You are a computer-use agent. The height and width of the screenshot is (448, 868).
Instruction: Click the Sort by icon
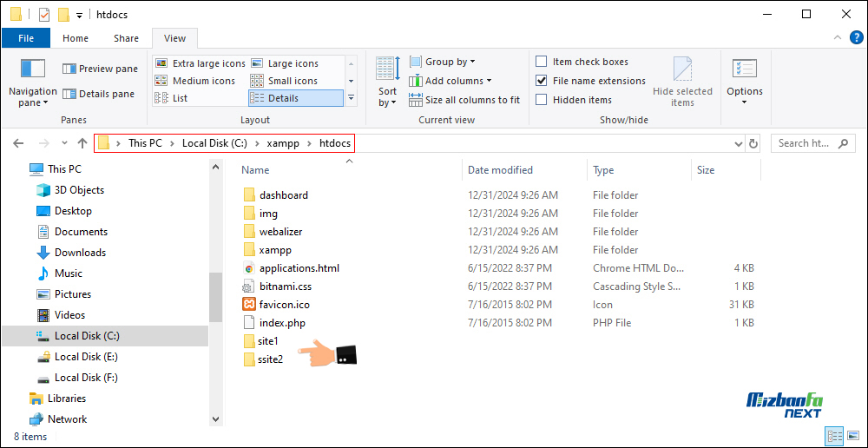[387, 69]
